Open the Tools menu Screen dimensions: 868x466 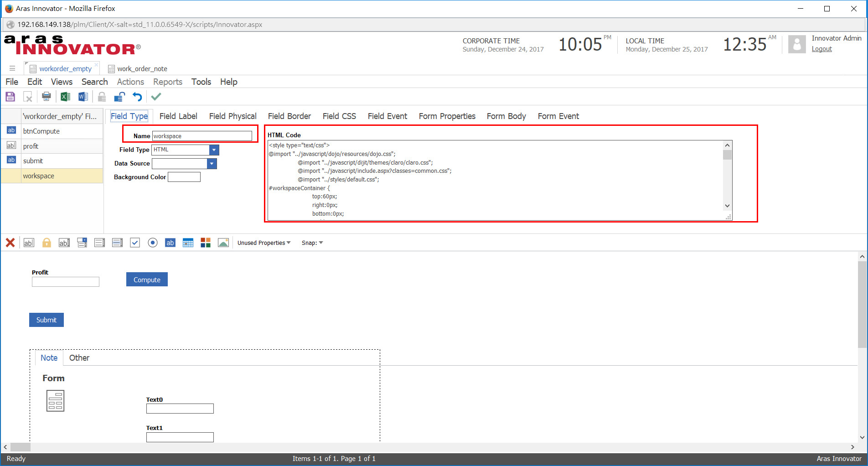(x=201, y=82)
